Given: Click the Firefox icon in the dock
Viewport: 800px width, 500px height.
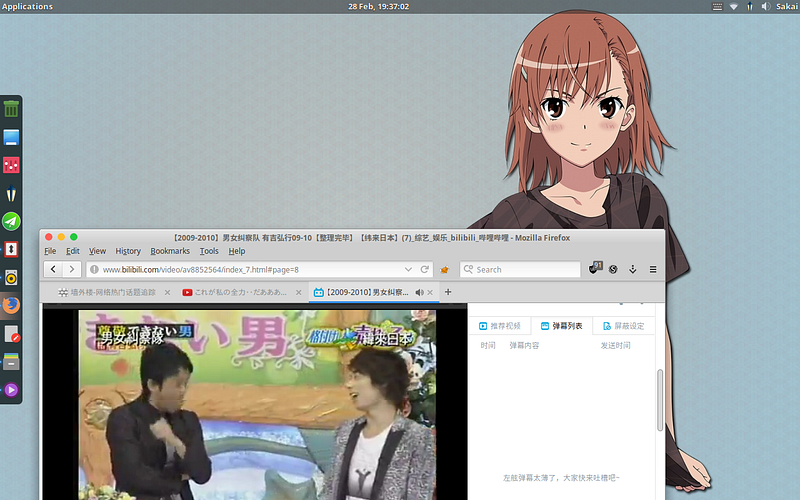Looking at the screenshot, I should [x=11, y=306].
